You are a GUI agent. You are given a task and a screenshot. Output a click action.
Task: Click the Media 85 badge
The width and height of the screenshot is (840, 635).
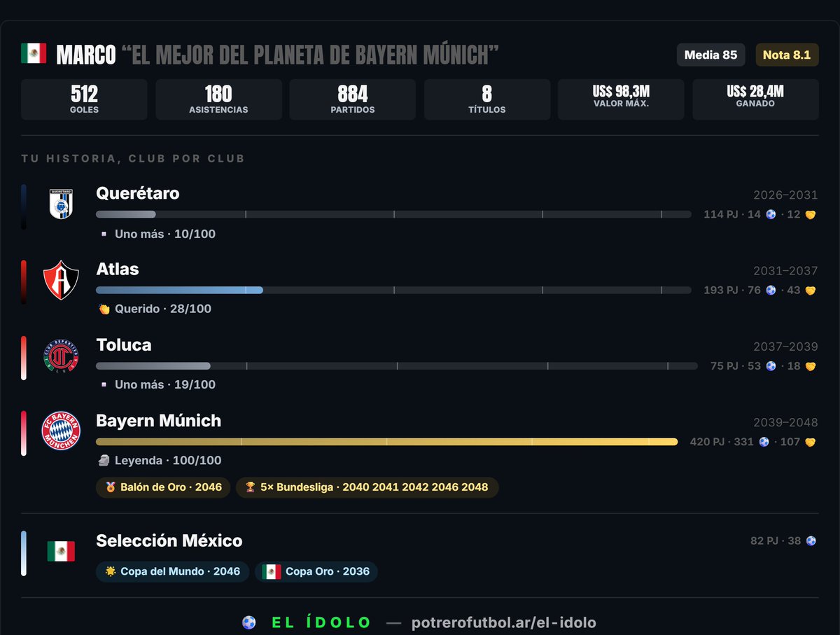pyautogui.click(x=710, y=55)
